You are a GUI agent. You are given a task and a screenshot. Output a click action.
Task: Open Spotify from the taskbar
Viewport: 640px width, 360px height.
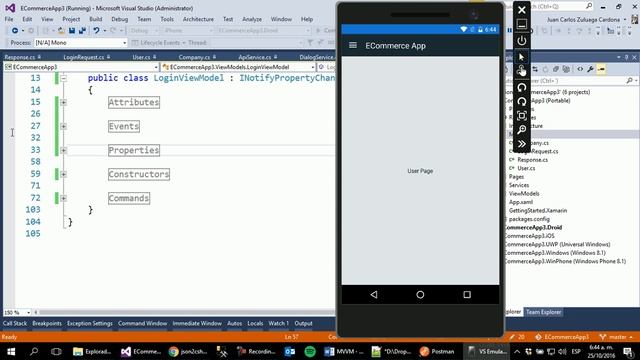(310, 351)
